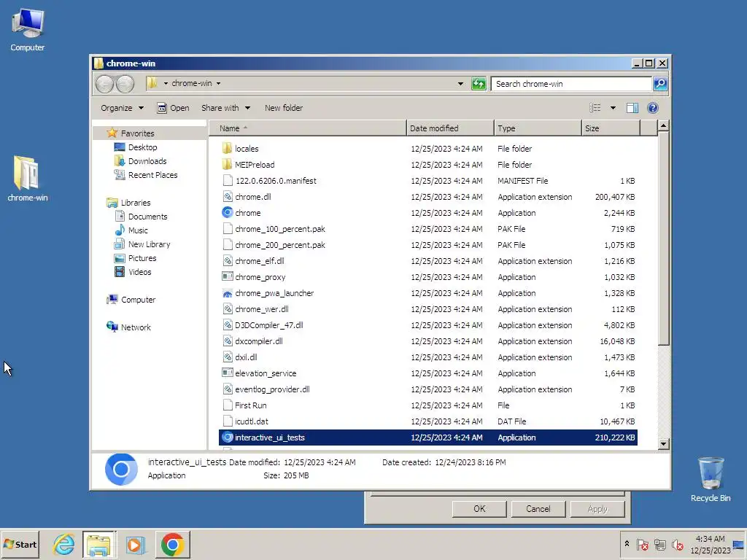Show hidden tray icons arrow
Viewport: 747px width, 560px height.
coord(627,544)
